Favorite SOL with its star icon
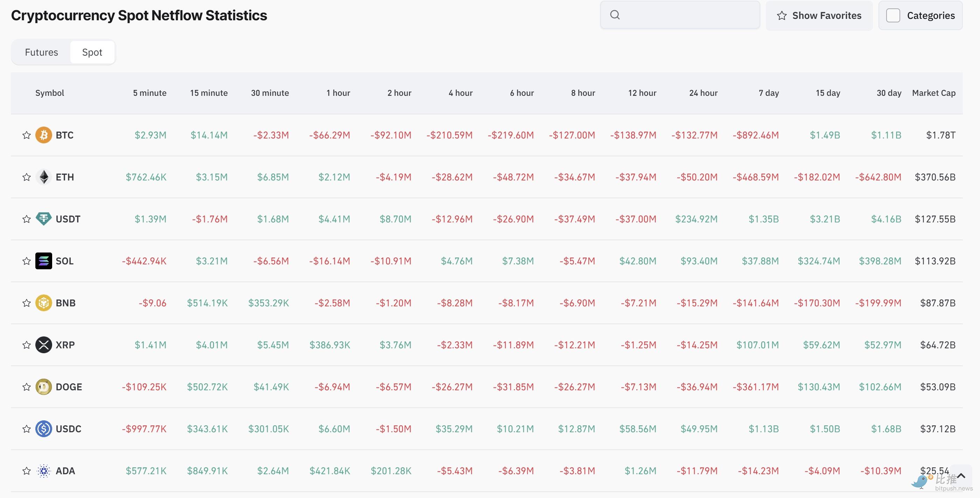980x498 pixels. pyautogui.click(x=26, y=261)
